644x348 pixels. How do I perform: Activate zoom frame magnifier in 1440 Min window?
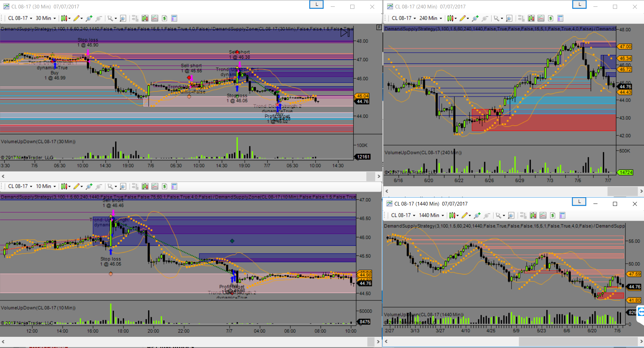[x=511, y=215]
